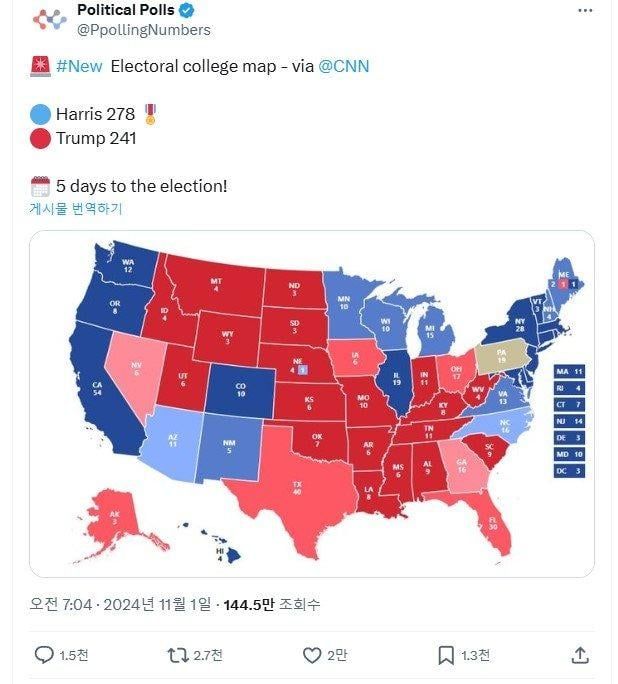Click the translate post link

[x=76, y=209]
